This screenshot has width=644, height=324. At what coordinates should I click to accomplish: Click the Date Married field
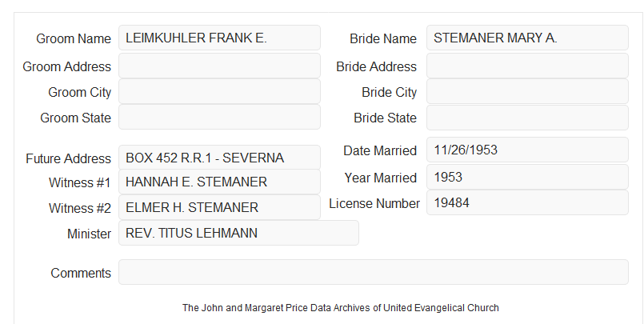527,150
